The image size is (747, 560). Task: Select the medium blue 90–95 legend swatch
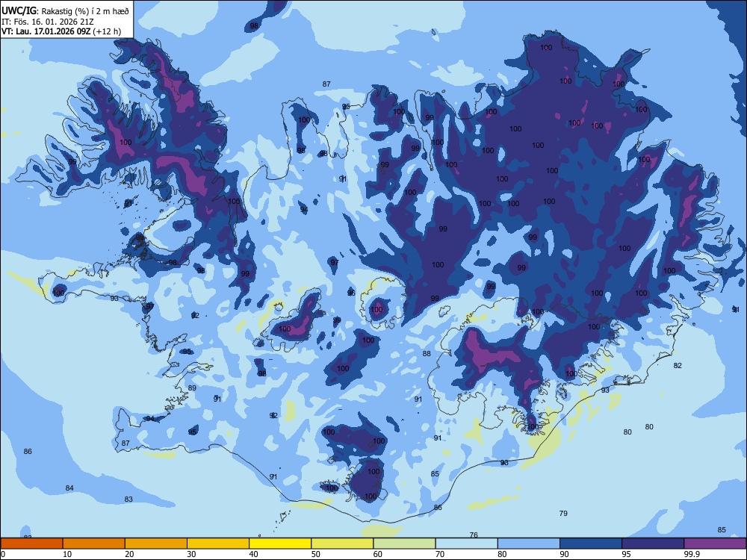591,544
